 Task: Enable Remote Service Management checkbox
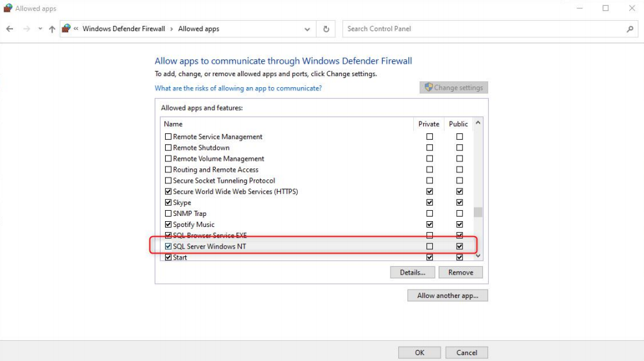click(x=168, y=137)
